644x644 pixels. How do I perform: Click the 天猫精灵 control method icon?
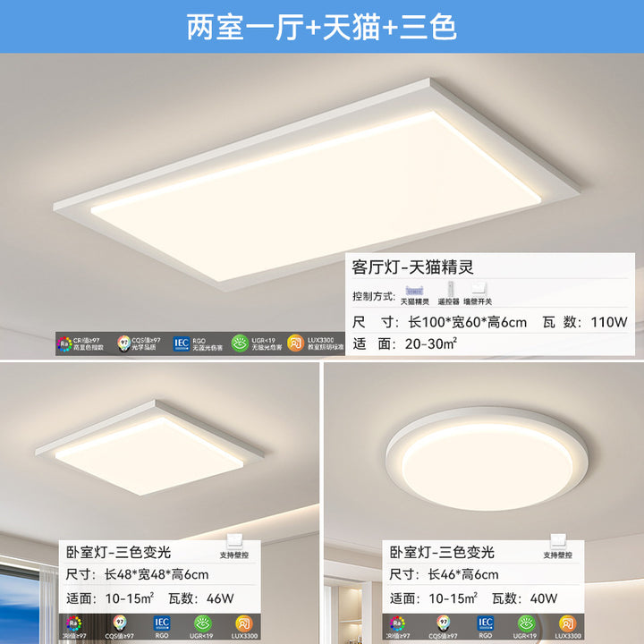coord(414,291)
